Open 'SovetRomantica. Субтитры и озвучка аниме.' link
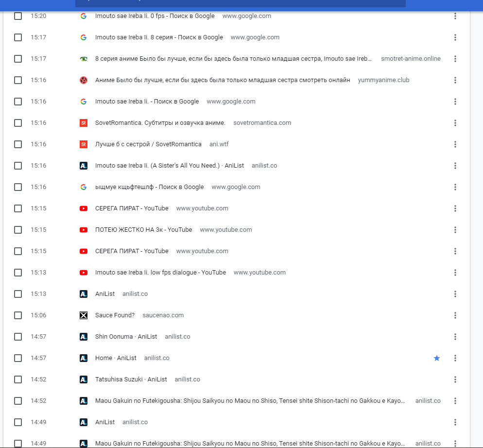483x448 pixels. 160,123
